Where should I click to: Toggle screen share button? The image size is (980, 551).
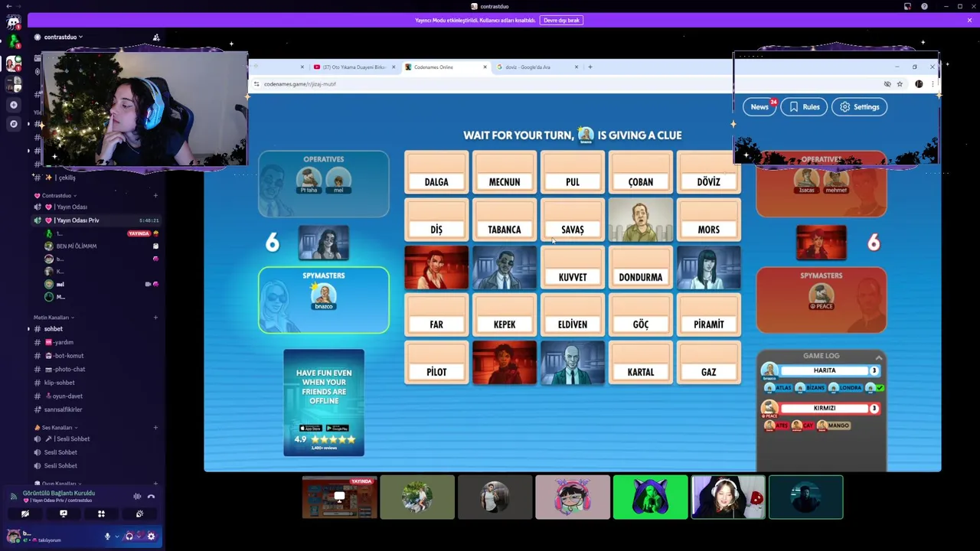64,514
